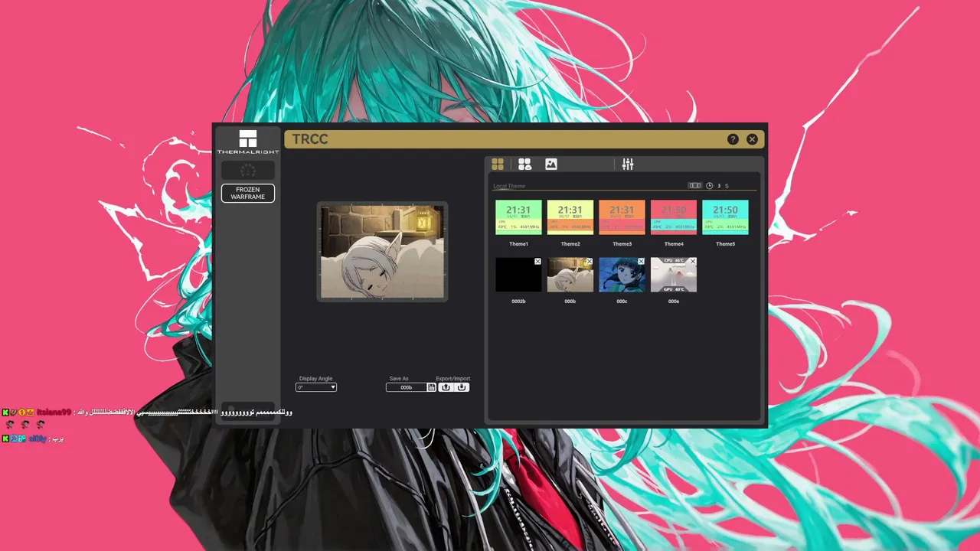Screen dimensions: 980x551
Task: Click the slideshow interval value 3
Action: pos(719,186)
